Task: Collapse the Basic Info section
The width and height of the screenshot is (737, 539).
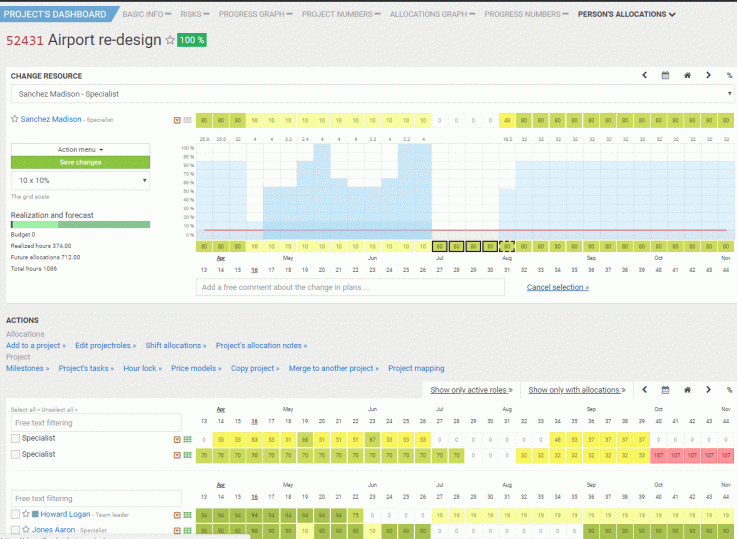Action: pyautogui.click(x=147, y=14)
